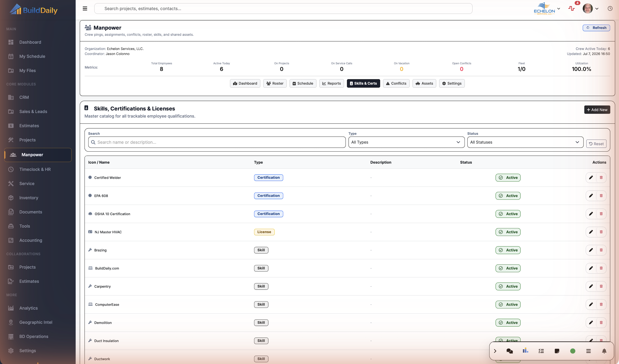Focus the Search name or description field
This screenshot has width=619, height=364.
pos(217,142)
